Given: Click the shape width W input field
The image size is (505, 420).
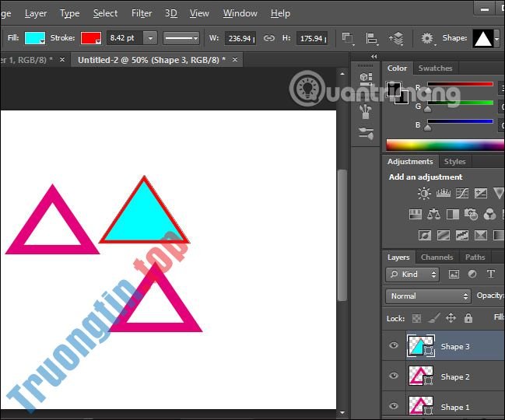Looking at the screenshot, I should pos(240,38).
